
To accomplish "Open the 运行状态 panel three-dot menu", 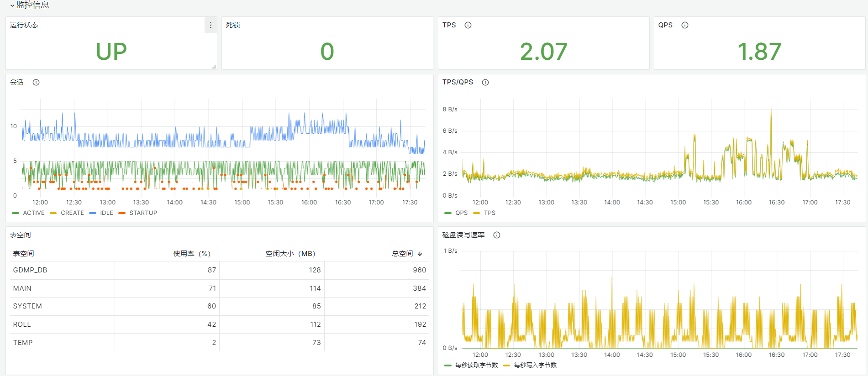I will pos(210,25).
